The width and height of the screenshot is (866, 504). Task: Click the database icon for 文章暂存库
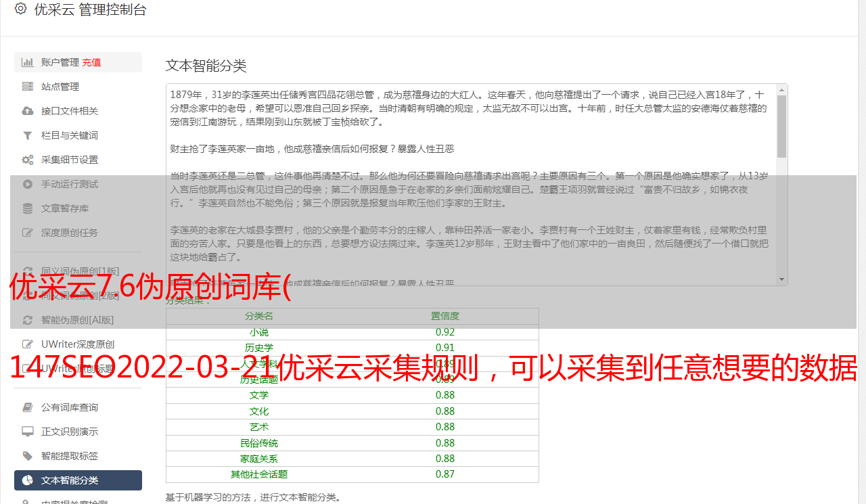tap(28, 208)
